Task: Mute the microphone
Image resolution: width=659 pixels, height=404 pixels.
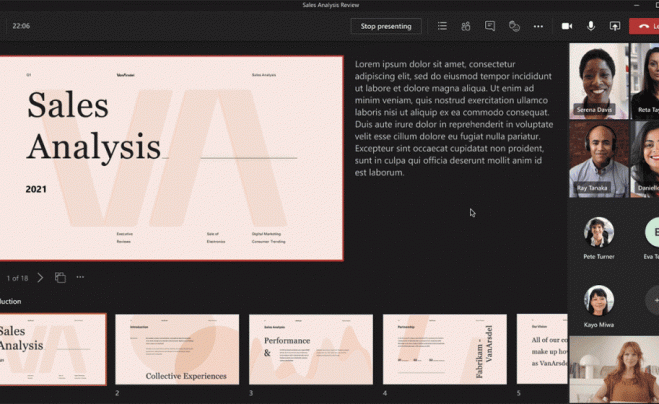Action: (x=591, y=26)
